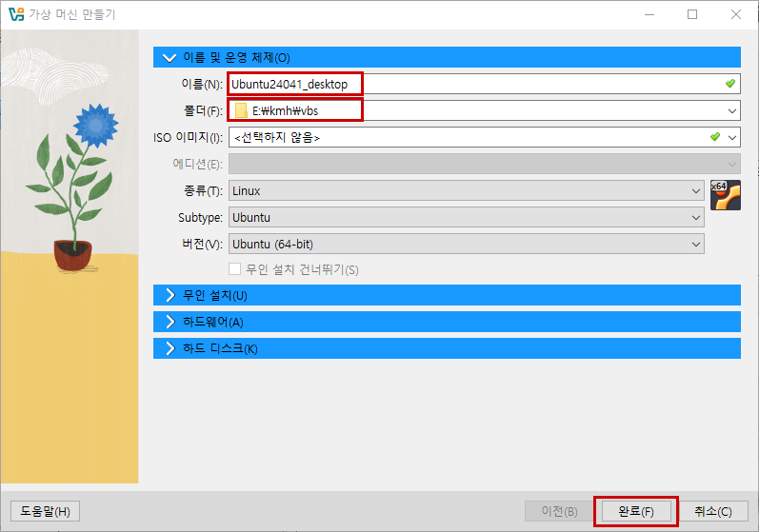Open the Subtype Ubuntu dropdown

click(x=466, y=217)
